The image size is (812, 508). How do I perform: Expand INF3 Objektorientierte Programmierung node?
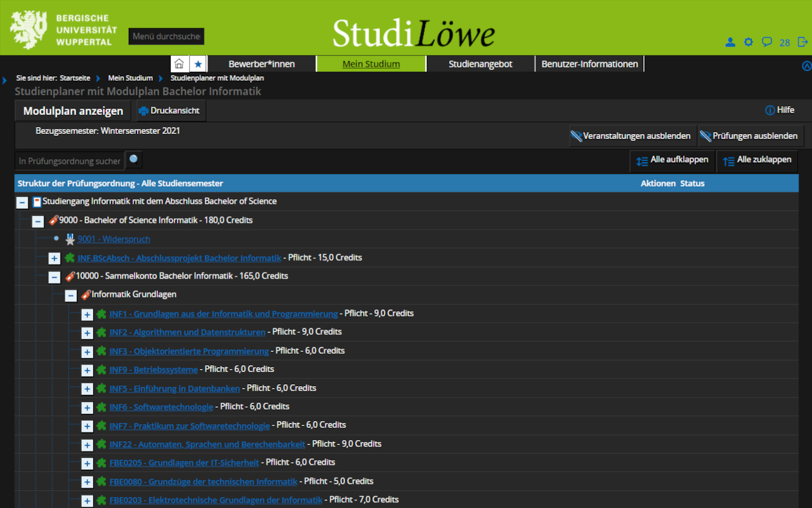pyautogui.click(x=87, y=352)
